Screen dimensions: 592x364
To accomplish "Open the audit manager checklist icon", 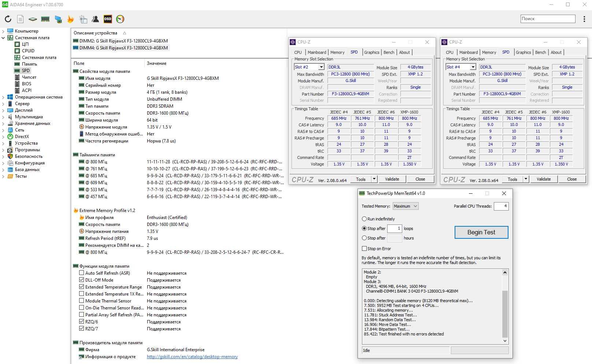I will 83,19.
